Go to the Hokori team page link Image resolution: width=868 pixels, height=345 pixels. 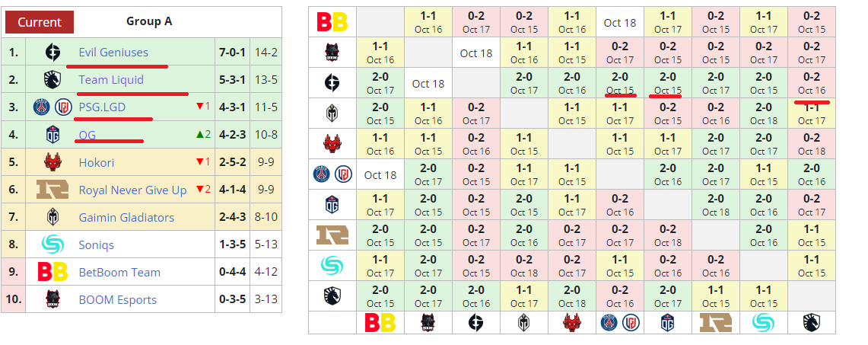point(97,162)
